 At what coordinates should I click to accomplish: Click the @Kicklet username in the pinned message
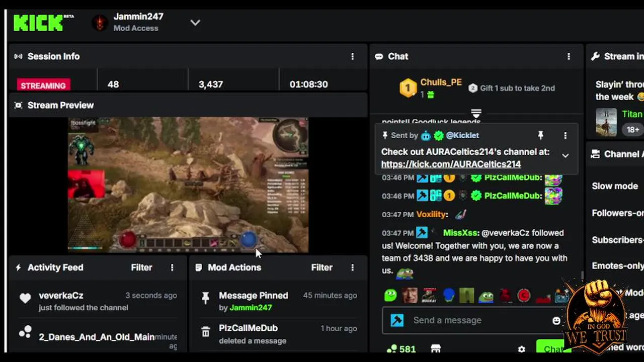(x=462, y=135)
